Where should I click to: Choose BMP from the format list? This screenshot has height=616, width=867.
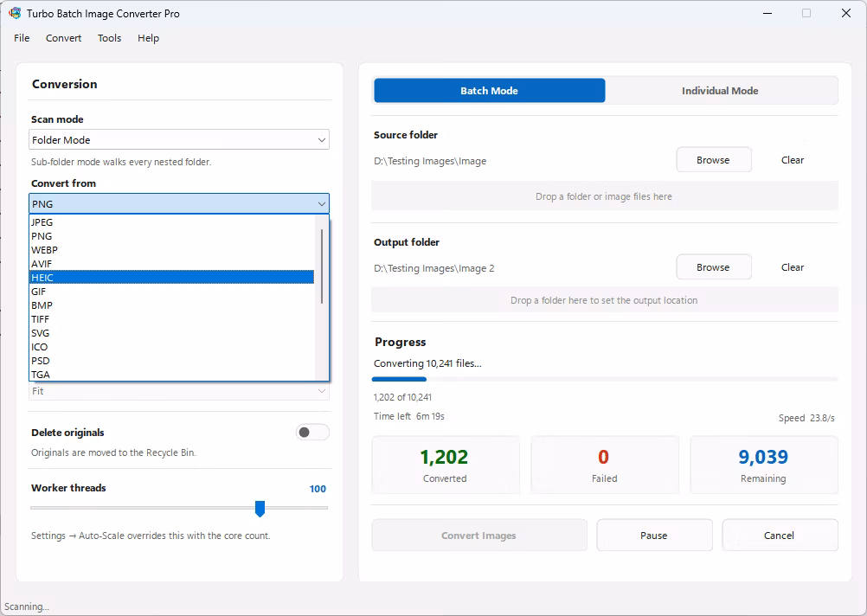pos(171,305)
